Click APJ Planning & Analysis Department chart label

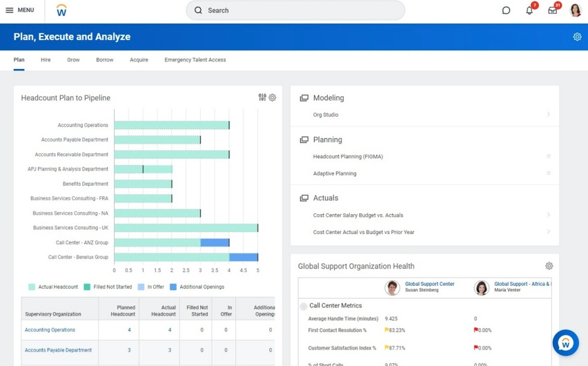(x=68, y=169)
